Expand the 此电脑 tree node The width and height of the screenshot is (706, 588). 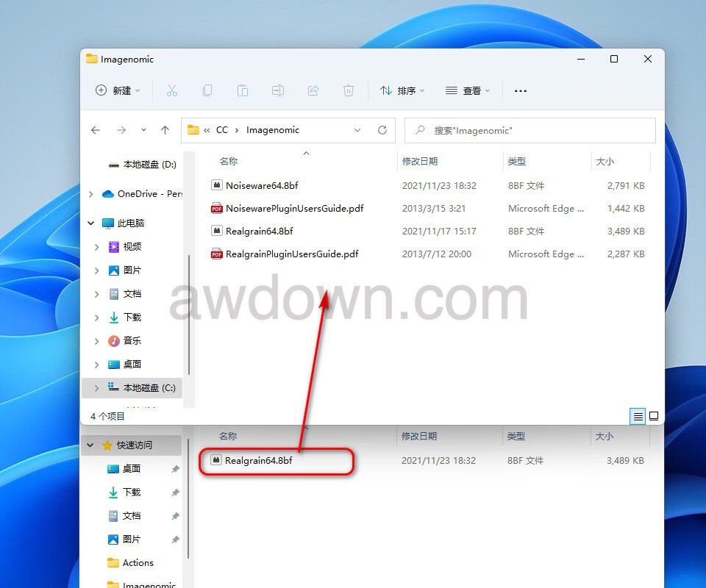point(91,223)
